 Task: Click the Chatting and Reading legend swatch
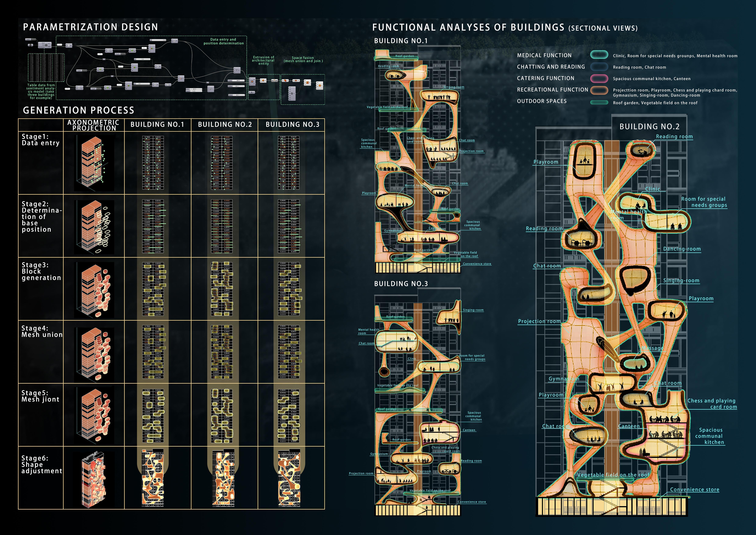tap(599, 67)
